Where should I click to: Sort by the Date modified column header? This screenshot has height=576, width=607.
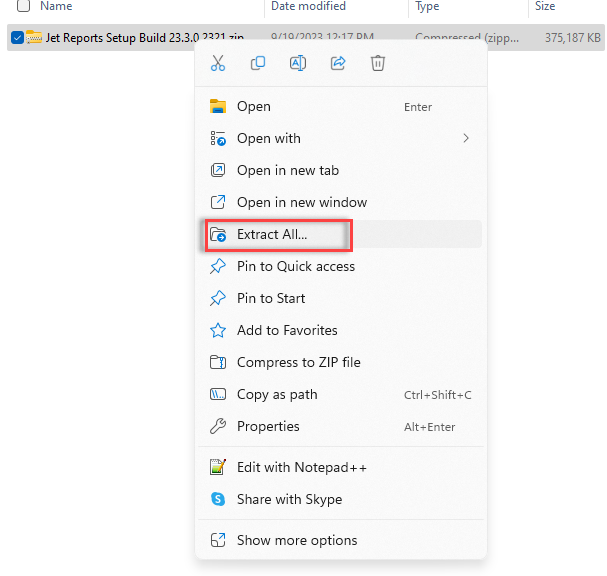pos(308,6)
